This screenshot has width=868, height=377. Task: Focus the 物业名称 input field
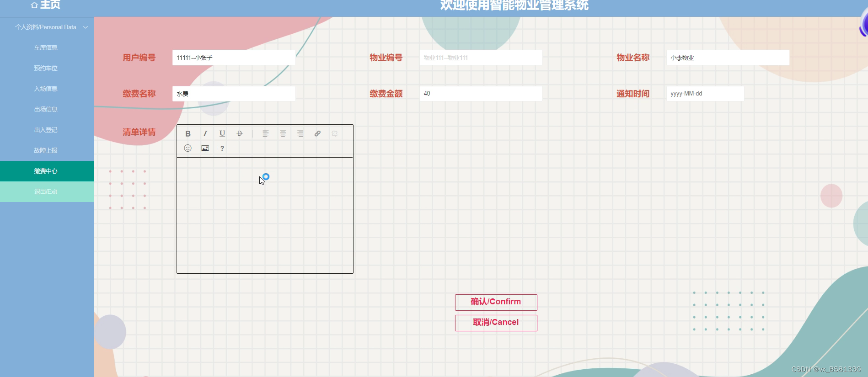pos(728,58)
